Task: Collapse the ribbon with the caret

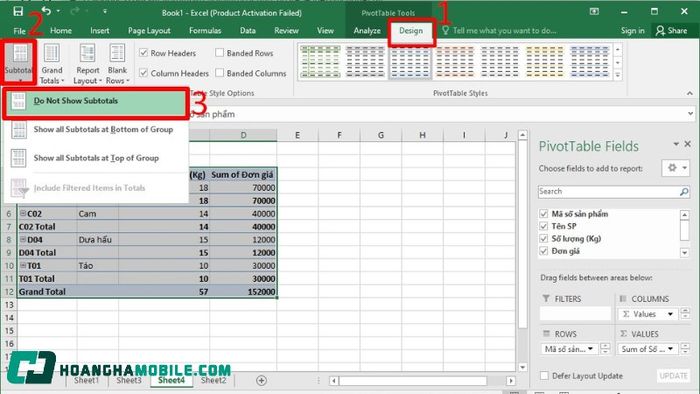Action: pos(690,93)
